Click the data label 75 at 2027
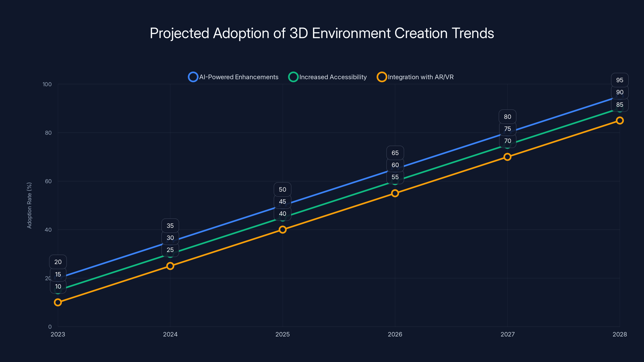The width and height of the screenshot is (644, 362). (x=508, y=129)
